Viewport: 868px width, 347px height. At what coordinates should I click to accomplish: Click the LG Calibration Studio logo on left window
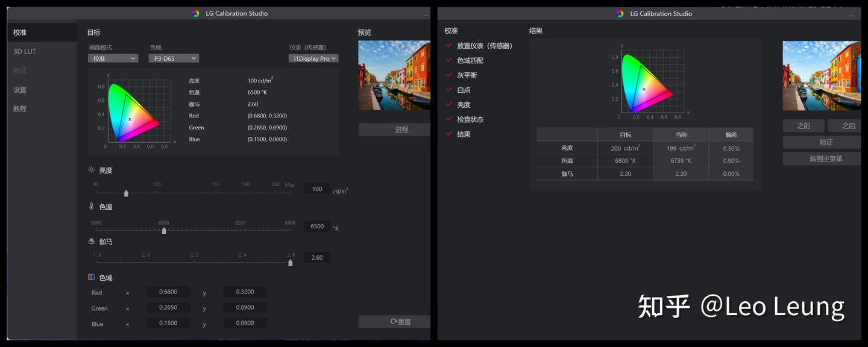pyautogui.click(x=195, y=13)
